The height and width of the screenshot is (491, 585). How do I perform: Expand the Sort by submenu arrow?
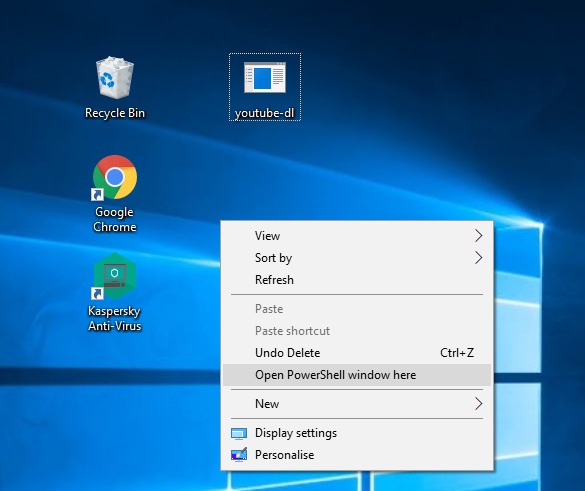tap(479, 258)
